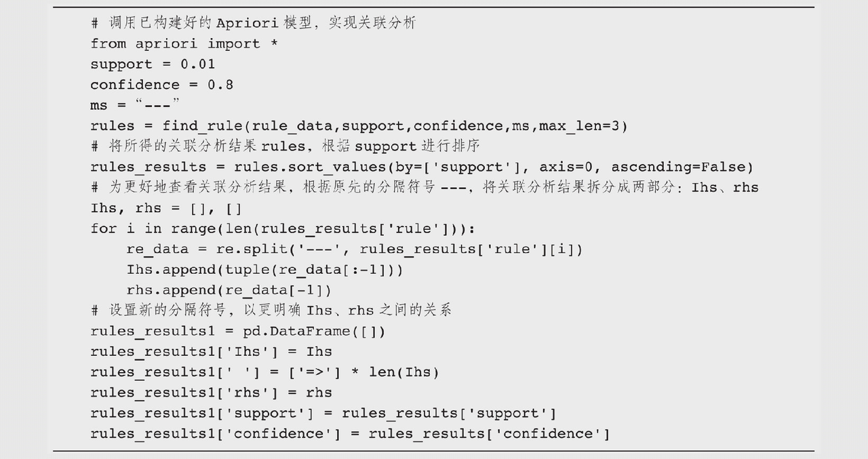Click the rhs.append(re_data[-1]) line
This screenshot has height=459, width=868.
pyautogui.click(x=229, y=290)
